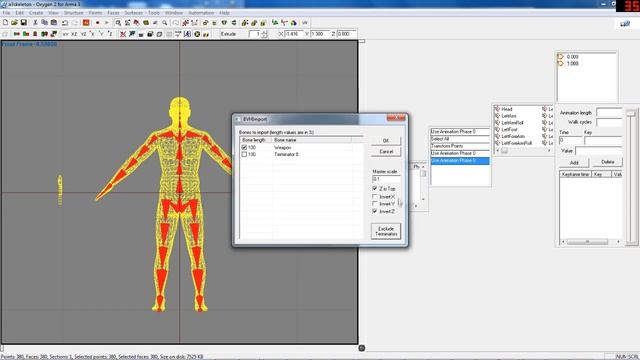
Task: Open the Create menu
Action: click(36, 13)
